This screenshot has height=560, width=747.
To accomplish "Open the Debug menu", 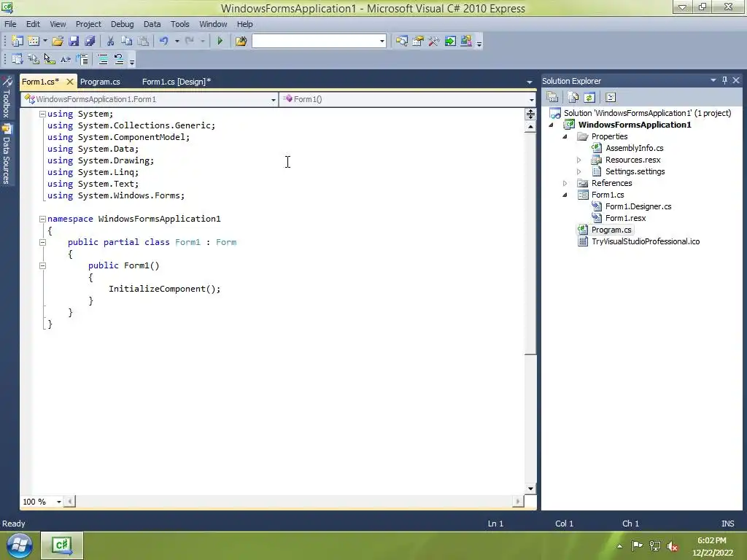I will coord(122,24).
